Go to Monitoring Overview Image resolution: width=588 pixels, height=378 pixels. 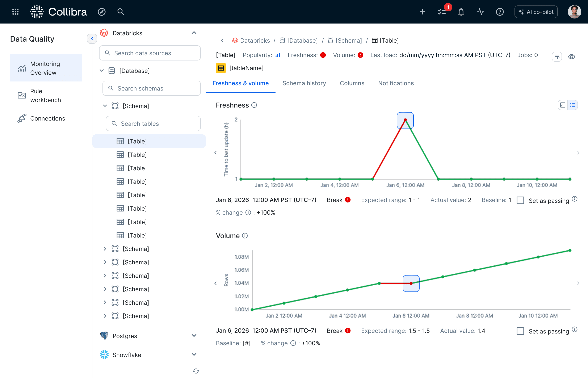click(46, 68)
